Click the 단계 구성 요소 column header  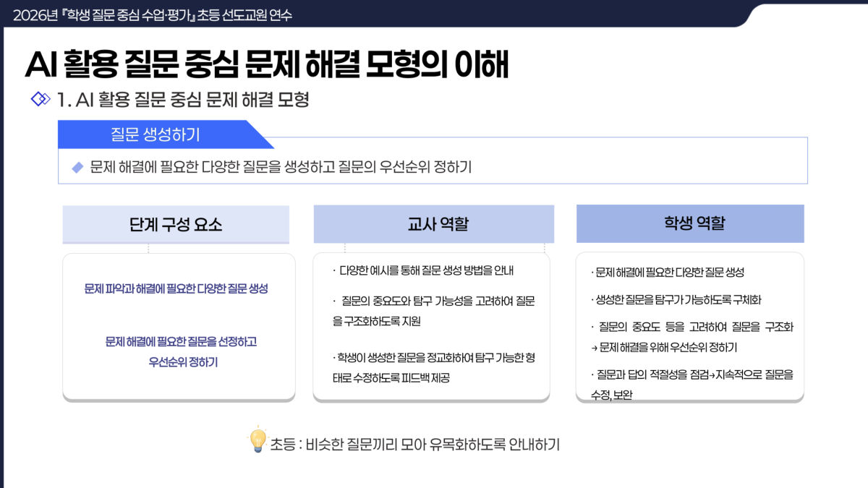[176, 224]
